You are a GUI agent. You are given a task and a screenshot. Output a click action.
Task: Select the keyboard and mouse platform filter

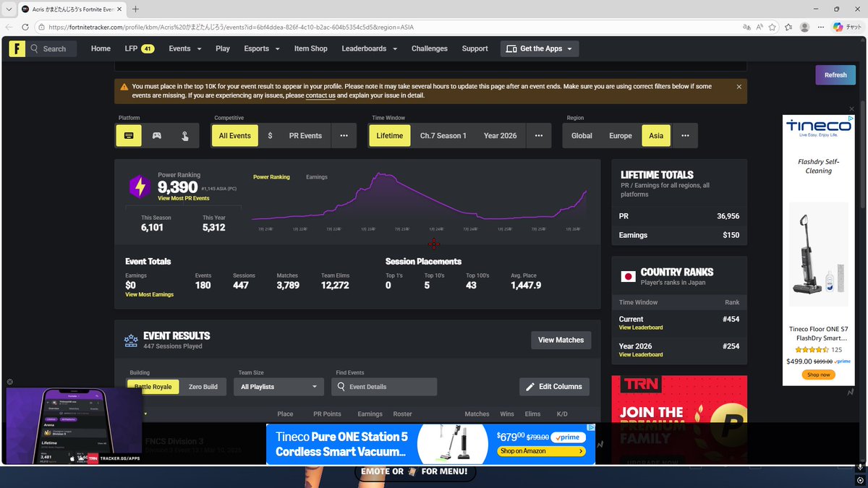tap(129, 135)
